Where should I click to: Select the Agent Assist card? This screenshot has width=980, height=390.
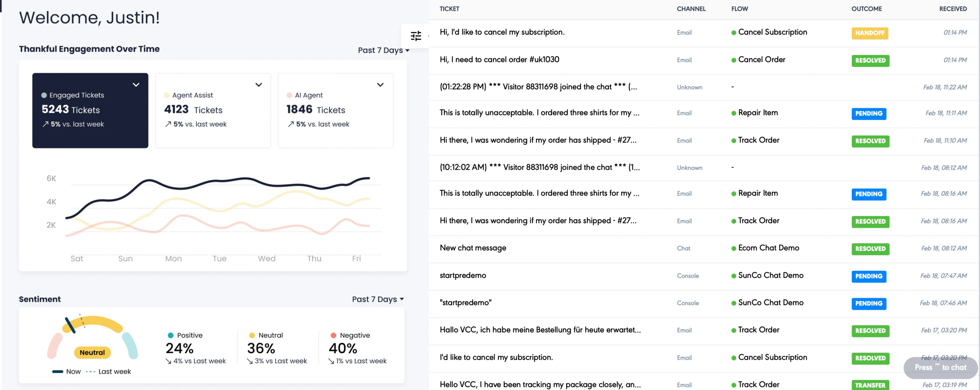coord(213,110)
